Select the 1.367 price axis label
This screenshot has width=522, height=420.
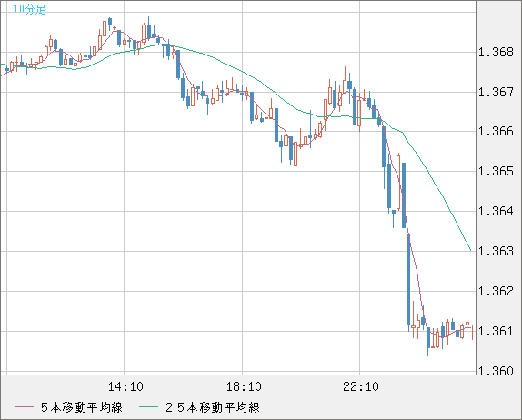(496, 92)
